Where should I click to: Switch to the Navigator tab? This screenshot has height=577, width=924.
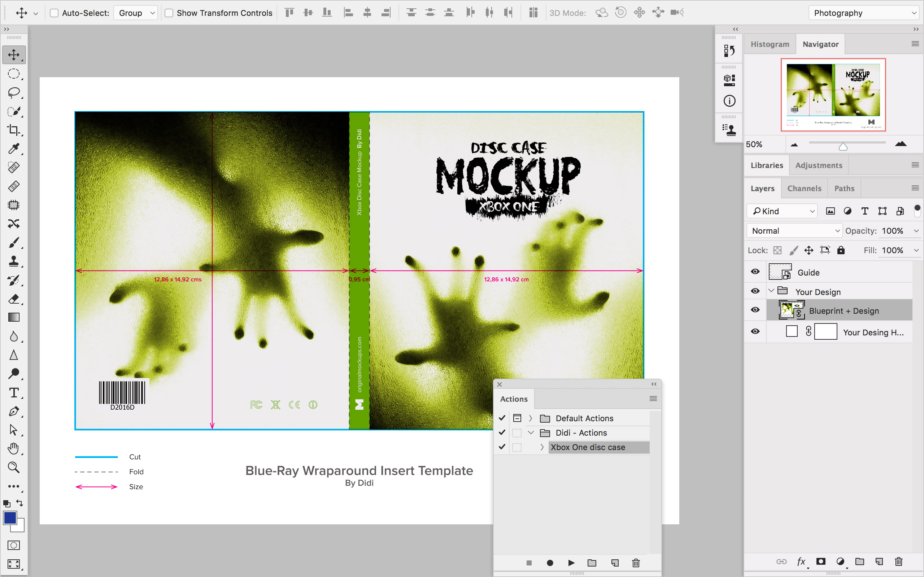click(820, 44)
